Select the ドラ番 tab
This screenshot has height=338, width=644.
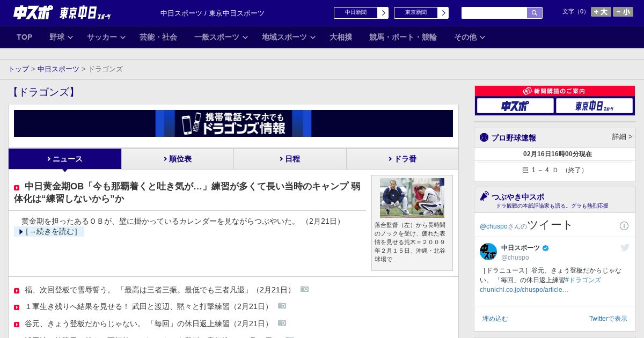[402, 159]
